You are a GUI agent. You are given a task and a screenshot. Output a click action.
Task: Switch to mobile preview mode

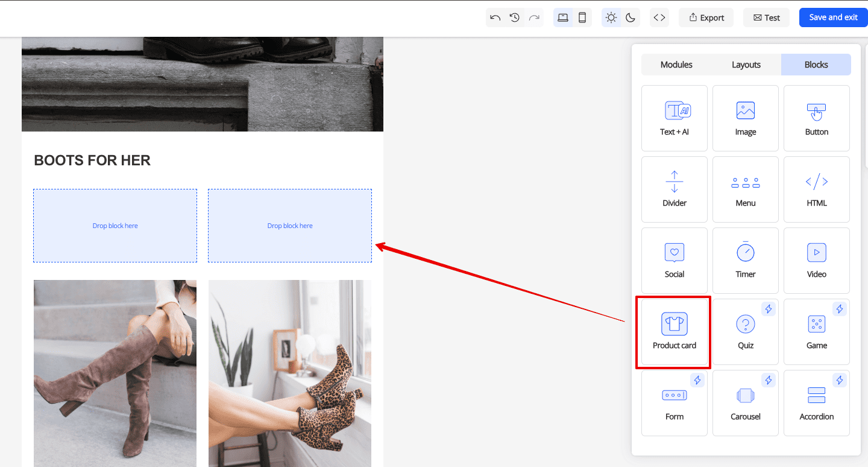(x=582, y=17)
